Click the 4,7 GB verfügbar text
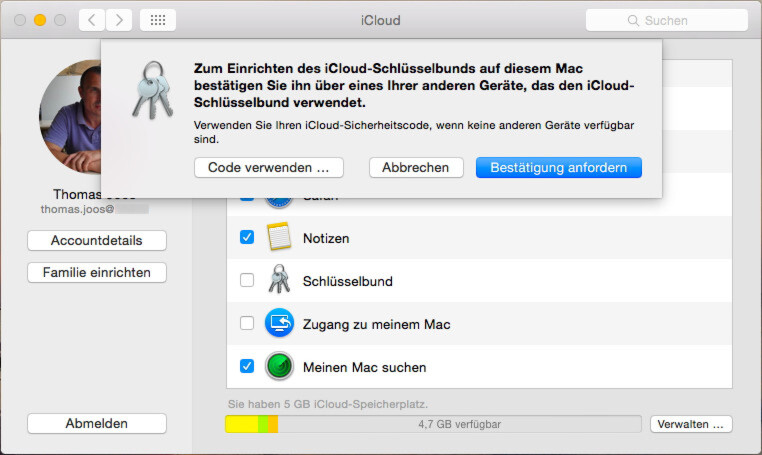This screenshot has width=762, height=455. 460,424
